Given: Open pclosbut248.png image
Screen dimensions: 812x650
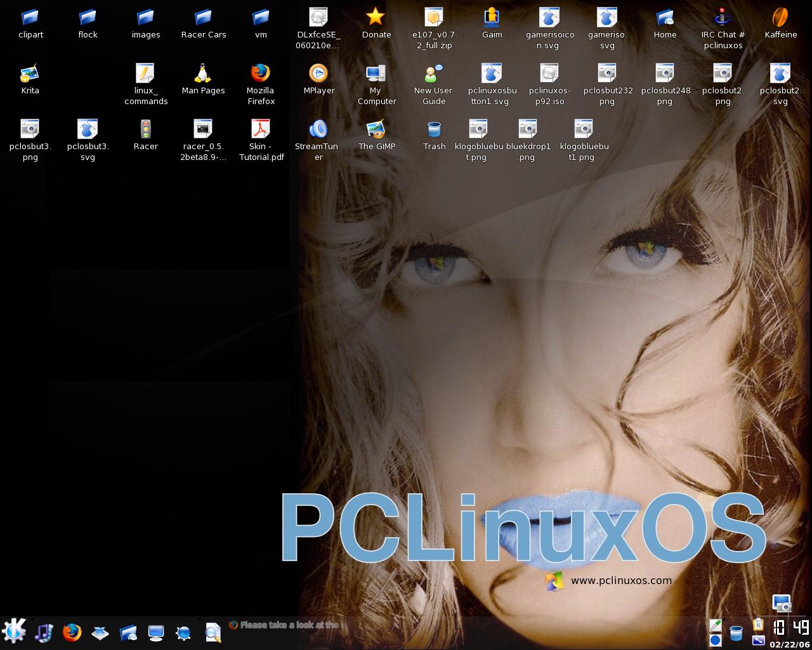Looking at the screenshot, I should tap(665, 74).
